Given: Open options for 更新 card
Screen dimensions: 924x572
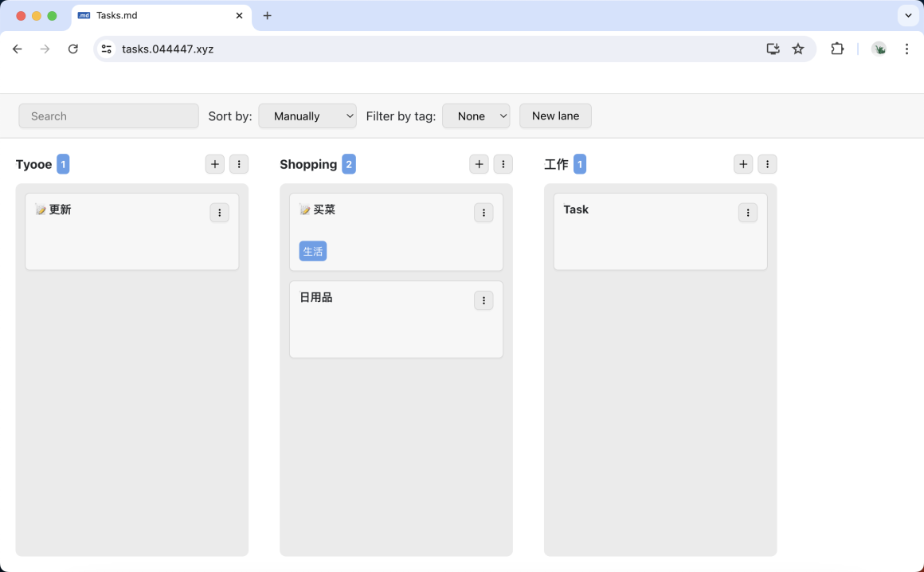Looking at the screenshot, I should [x=219, y=213].
